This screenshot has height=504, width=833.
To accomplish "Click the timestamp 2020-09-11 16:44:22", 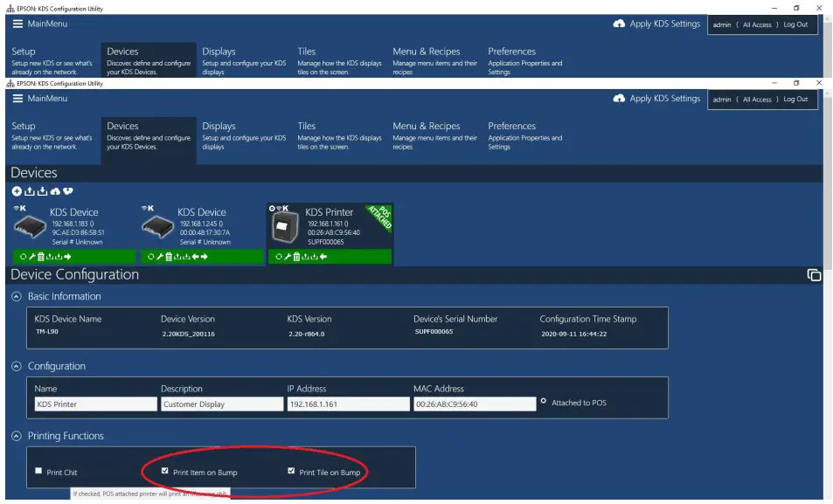I will (x=573, y=334).
